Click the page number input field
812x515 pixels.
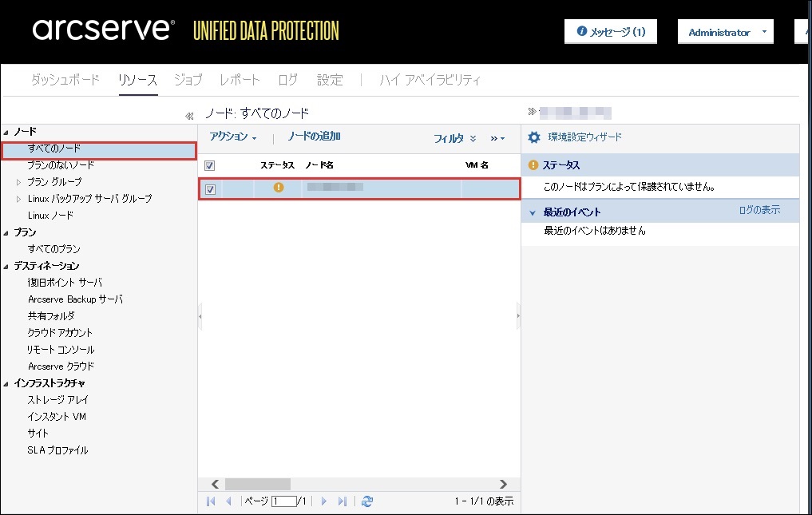283,501
